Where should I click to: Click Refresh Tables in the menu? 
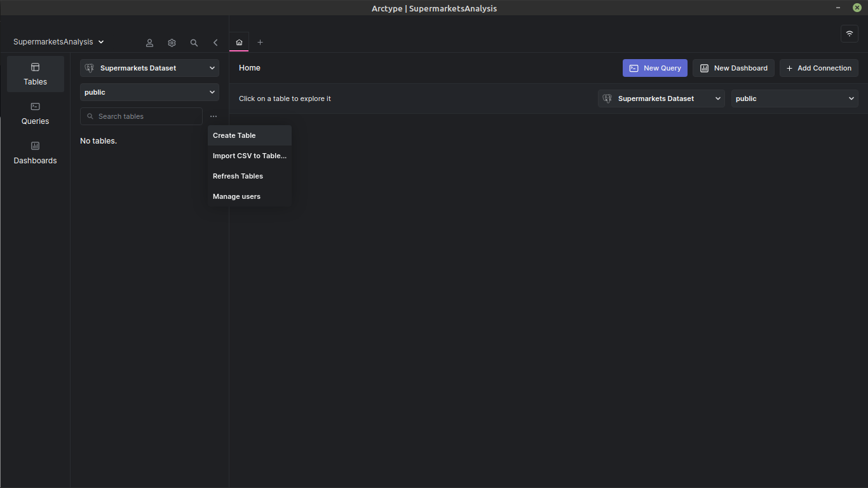point(238,176)
